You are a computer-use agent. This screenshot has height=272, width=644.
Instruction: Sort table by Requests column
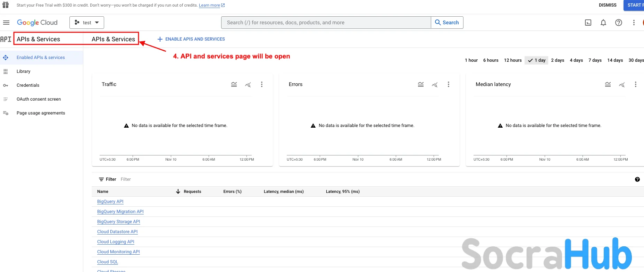point(192,192)
